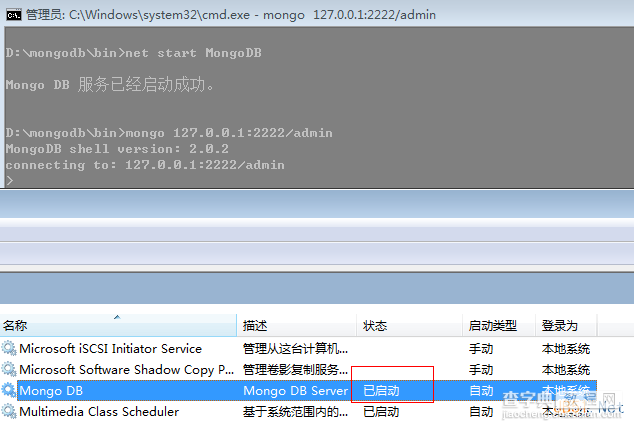Click 自动 startup type of Multimedia Class Scheduler
Screen dimensions: 634x421
click(x=481, y=412)
